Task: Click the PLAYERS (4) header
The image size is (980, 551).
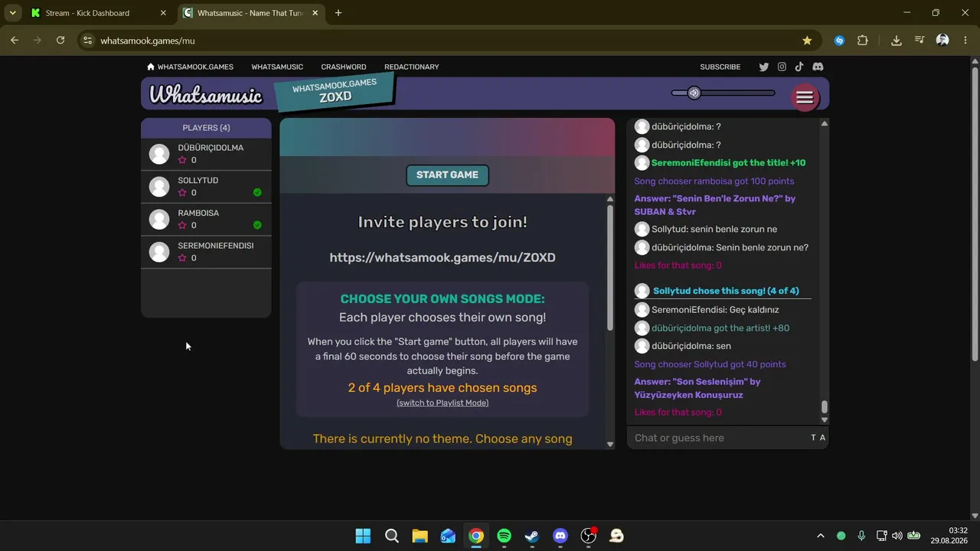Action: pyautogui.click(x=206, y=128)
